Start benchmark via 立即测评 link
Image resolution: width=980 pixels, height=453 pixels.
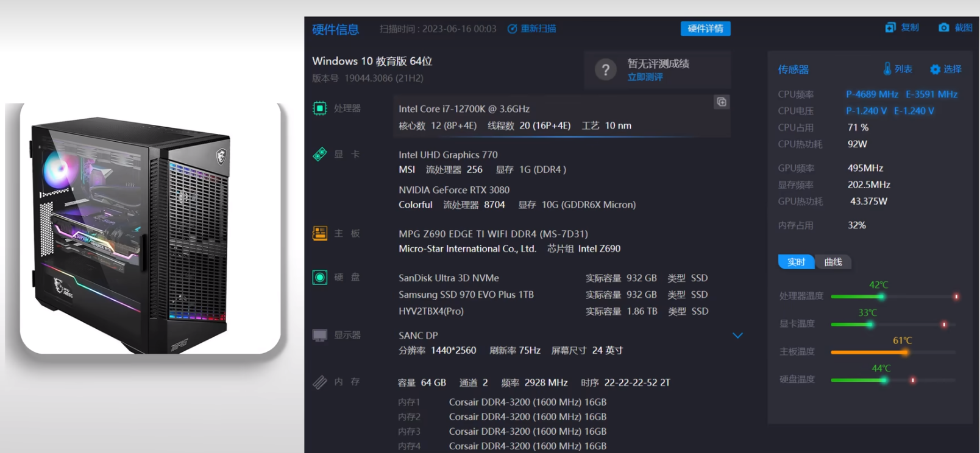coord(645,77)
